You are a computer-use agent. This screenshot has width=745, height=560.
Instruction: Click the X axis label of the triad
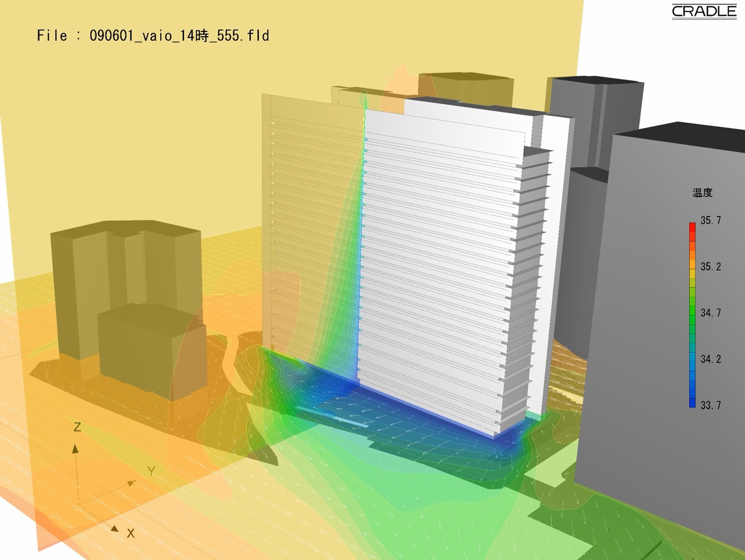pyautogui.click(x=131, y=533)
